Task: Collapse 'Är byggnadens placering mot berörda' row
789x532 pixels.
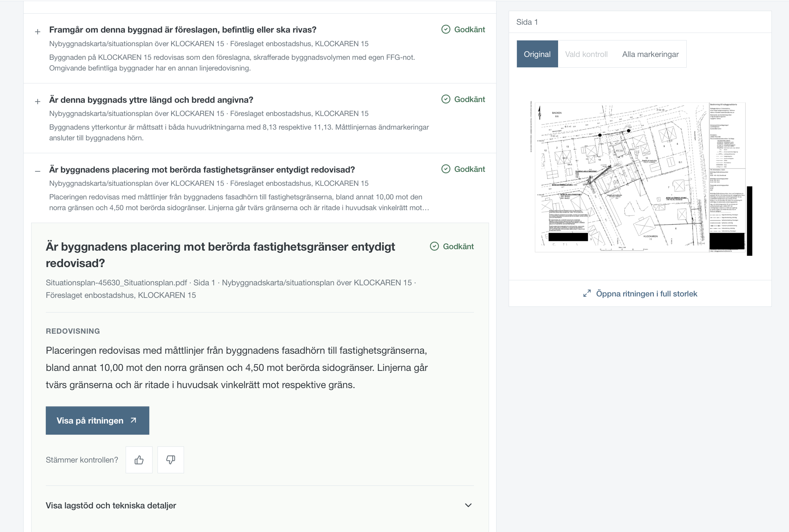Action: pyautogui.click(x=38, y=171)
